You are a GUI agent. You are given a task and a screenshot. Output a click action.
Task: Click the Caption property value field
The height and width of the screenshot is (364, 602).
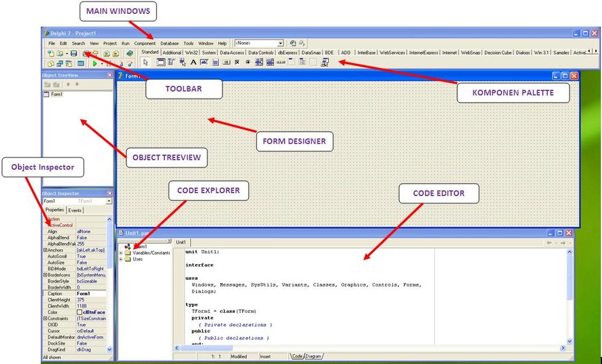(92, 294)
